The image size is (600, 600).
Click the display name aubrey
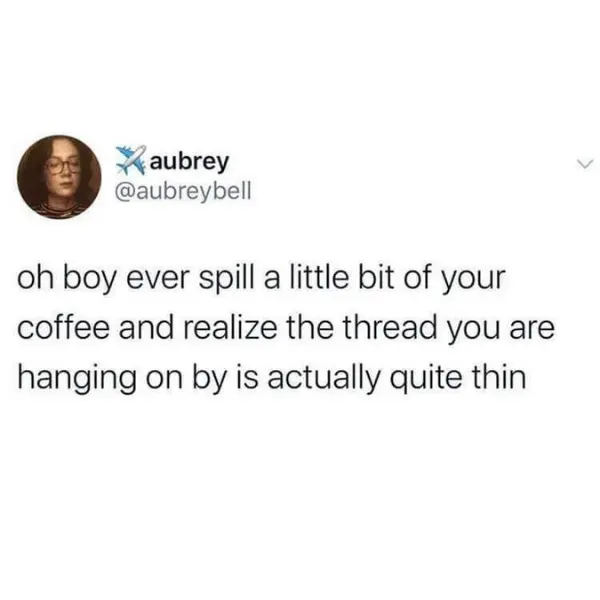pos(189,162)
